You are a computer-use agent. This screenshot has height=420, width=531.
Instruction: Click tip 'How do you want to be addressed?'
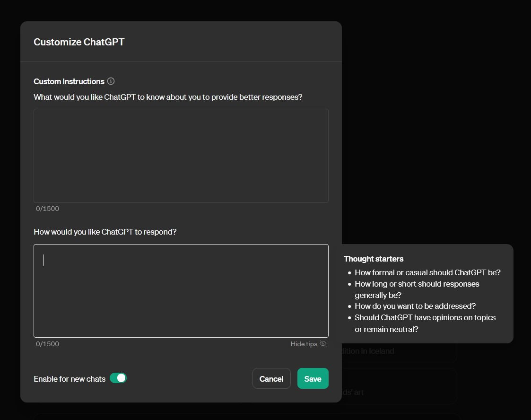(415, 306)
